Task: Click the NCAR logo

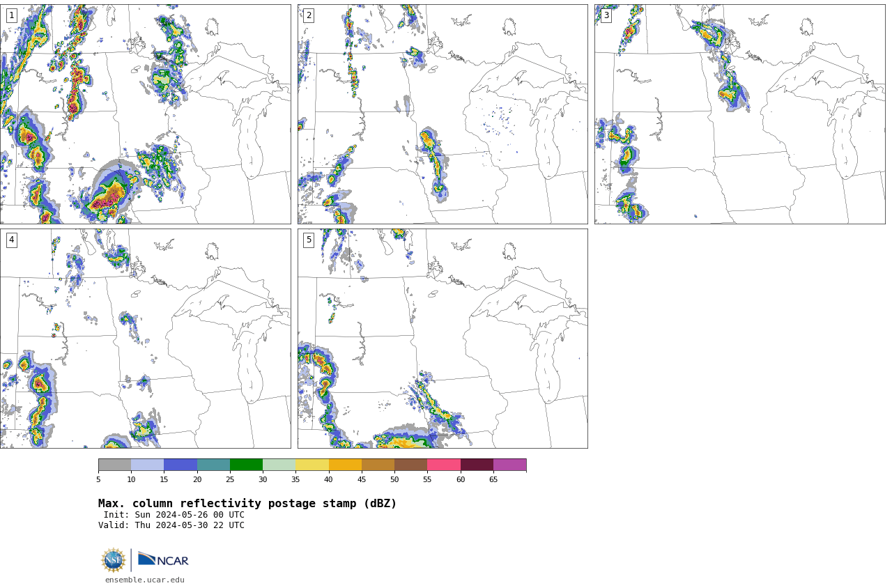Action: pyautogui.click(x=163, y=559)
